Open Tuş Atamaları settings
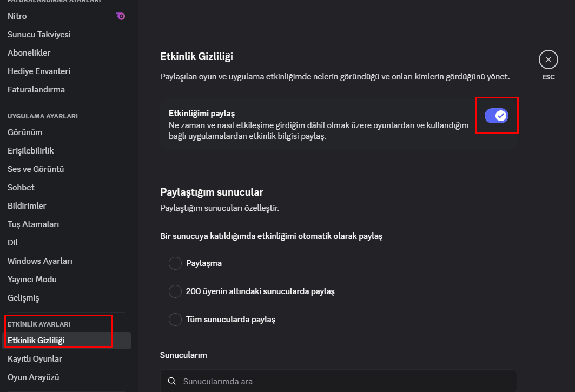Image resolution: width=575 pixels, height=392 pixels. click(34, 224)
